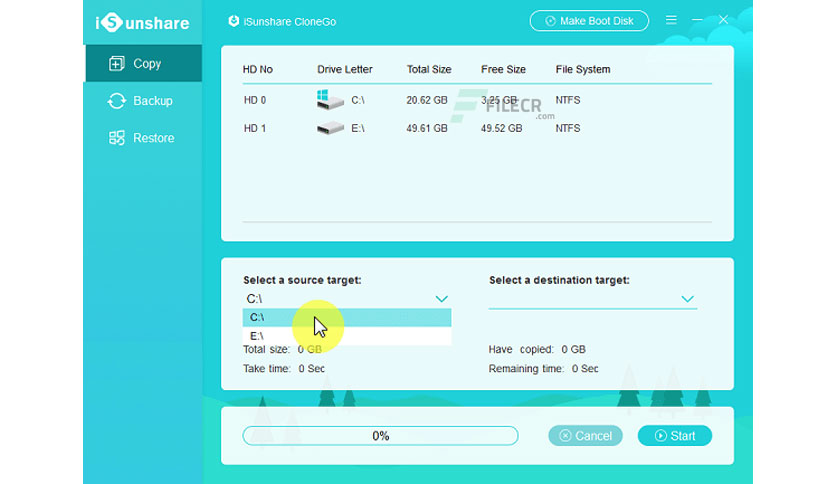Open the Restore section
This screenshot has width=836, height=484.
tap(143, 138)
